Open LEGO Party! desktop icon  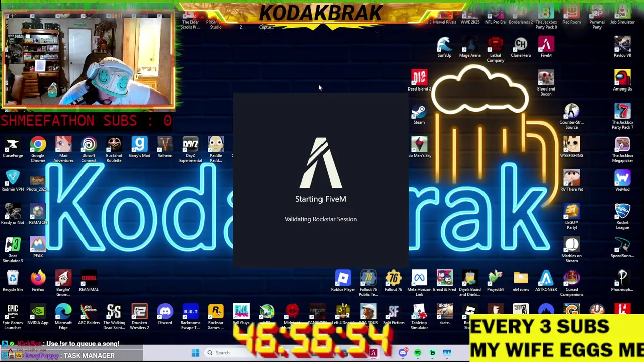tap(572, 216)
